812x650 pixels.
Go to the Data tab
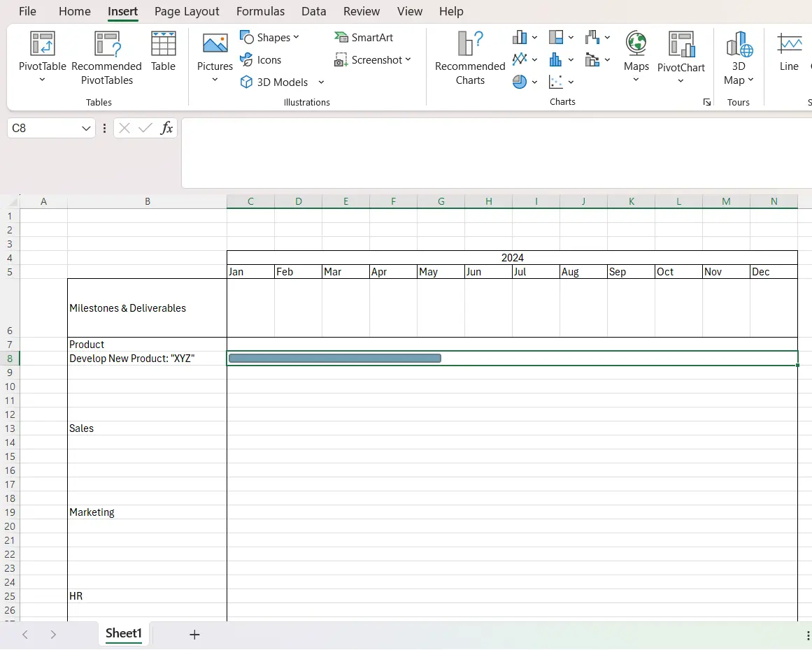point(314,11)
